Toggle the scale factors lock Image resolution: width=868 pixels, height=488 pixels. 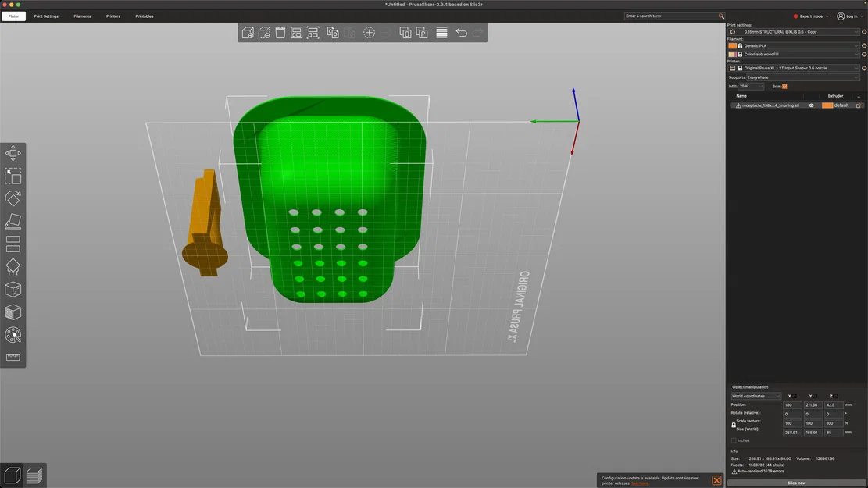tap(734, 425)
